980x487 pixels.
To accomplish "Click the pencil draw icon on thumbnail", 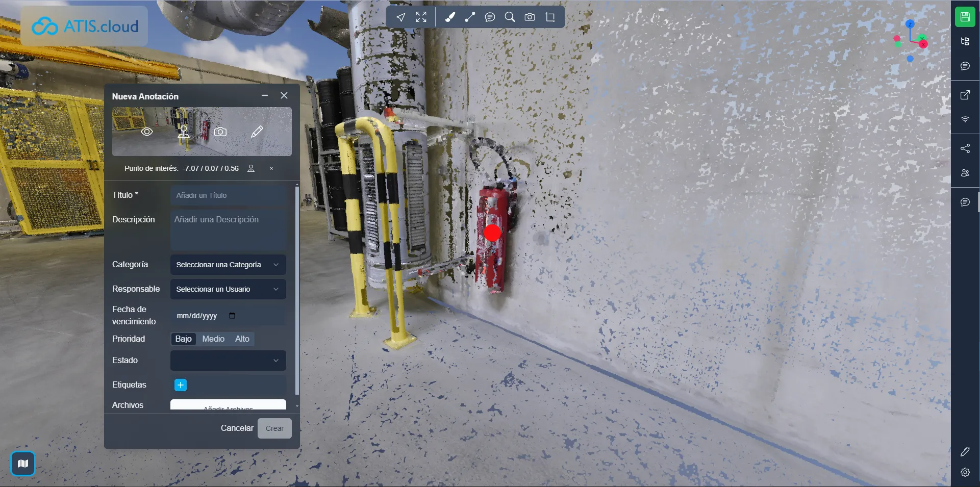I will pos(257,132).
